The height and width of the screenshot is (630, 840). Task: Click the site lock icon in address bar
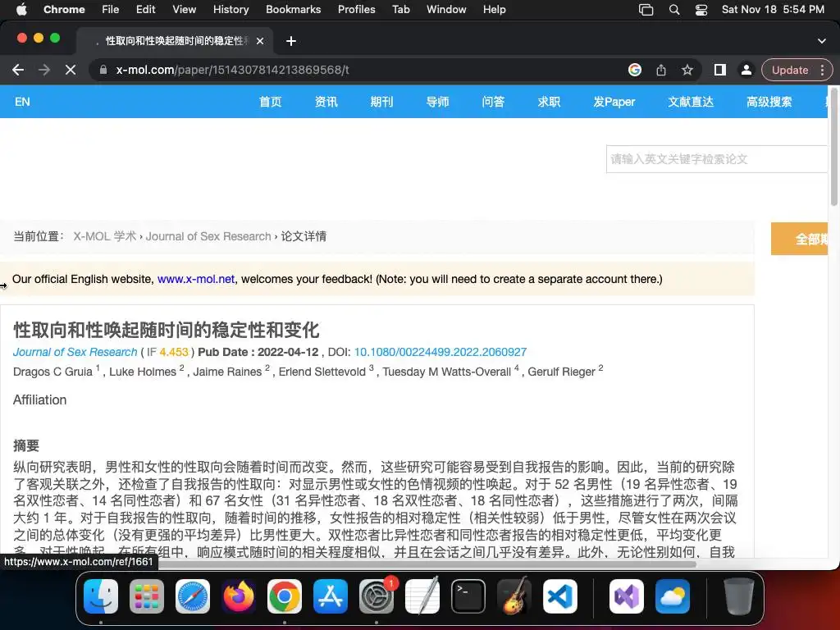point(103,71)
